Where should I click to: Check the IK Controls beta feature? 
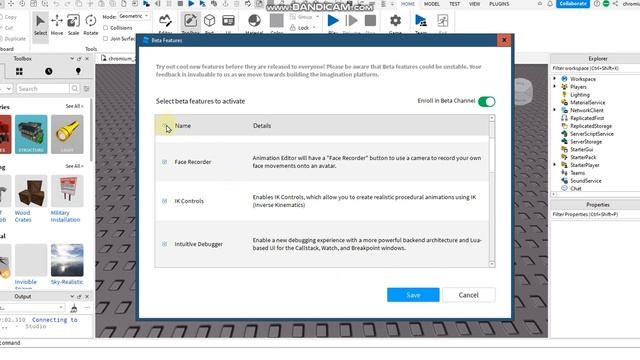click(164, 201)
